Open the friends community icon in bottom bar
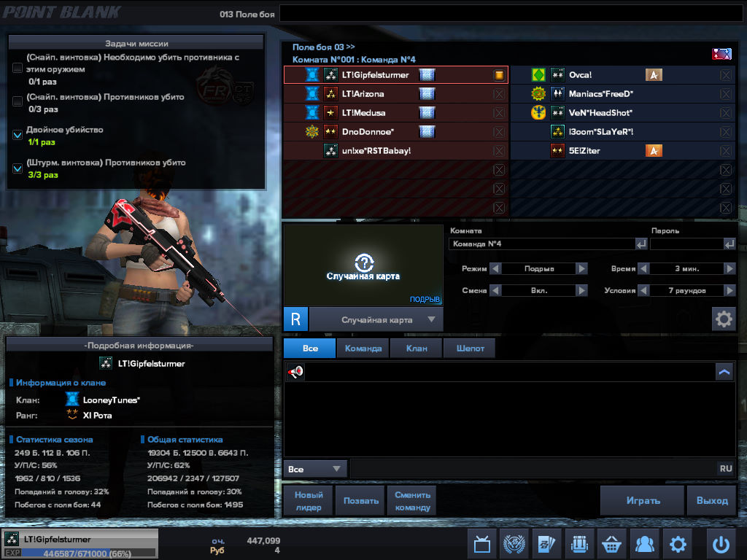The image size is (747, 560). (645, 544)
